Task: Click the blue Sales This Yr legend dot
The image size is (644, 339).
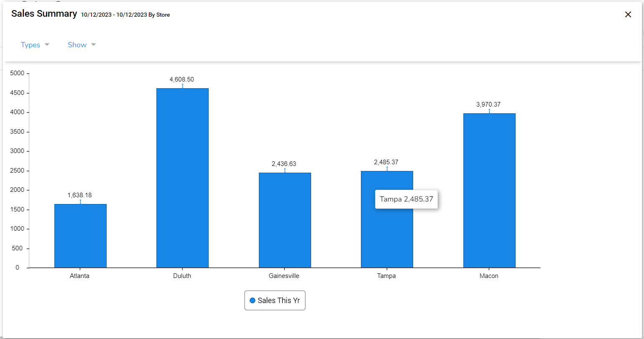Action: (252, 301)
